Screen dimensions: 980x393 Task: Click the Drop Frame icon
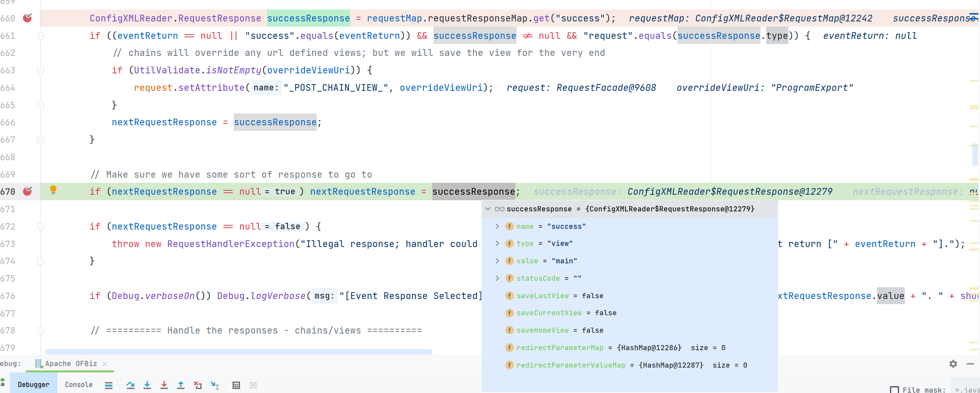tap(198, 385)
